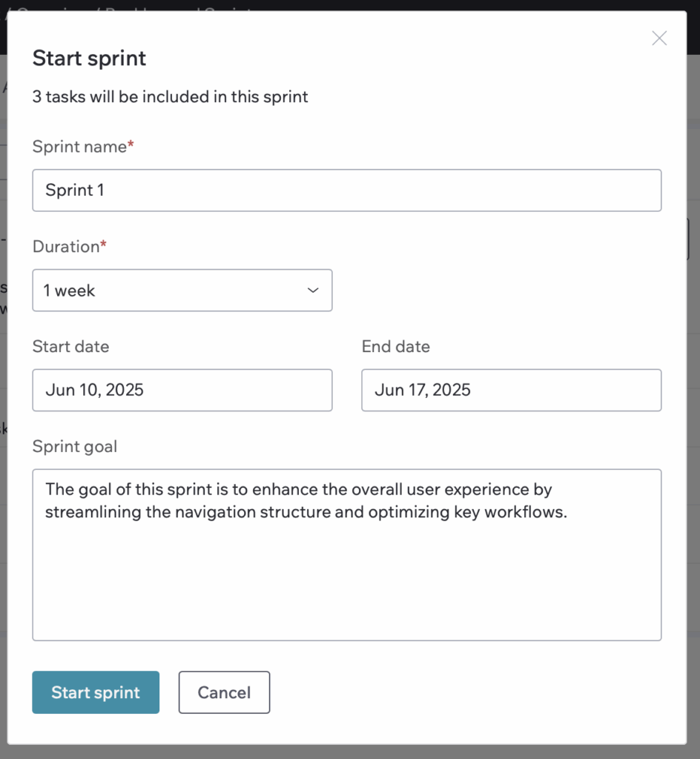Image resolution: width=700 pixels, height=759 pixels.
Task: Place cursor in the 'Sprint 1' text
Action: pyautogui.click(x=75, y=190)
